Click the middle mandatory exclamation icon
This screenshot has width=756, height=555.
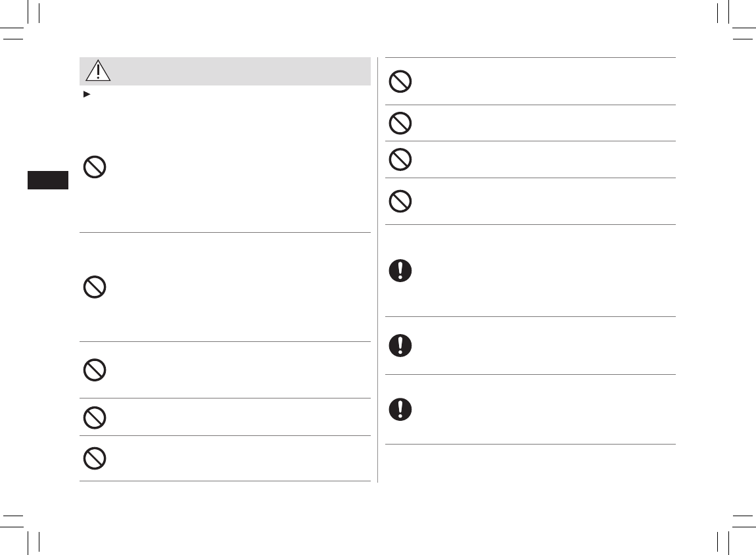point(400,346)
